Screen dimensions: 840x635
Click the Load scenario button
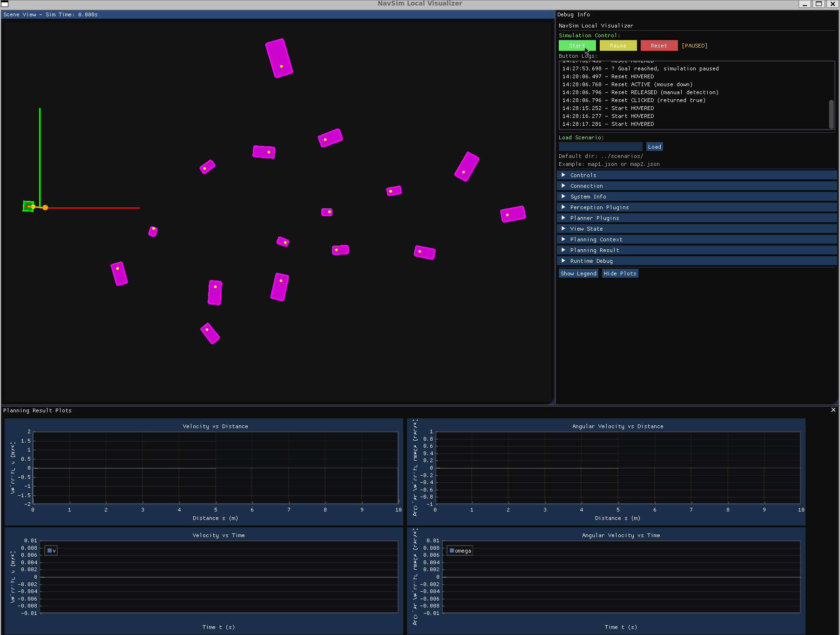pyautogui.click(x=654, y=147)
